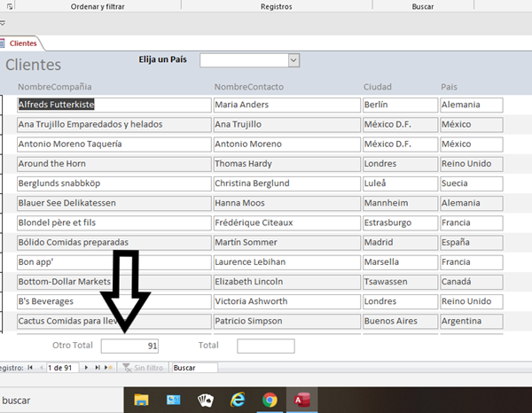
Task: Click the current record number box
Action: 60,367
